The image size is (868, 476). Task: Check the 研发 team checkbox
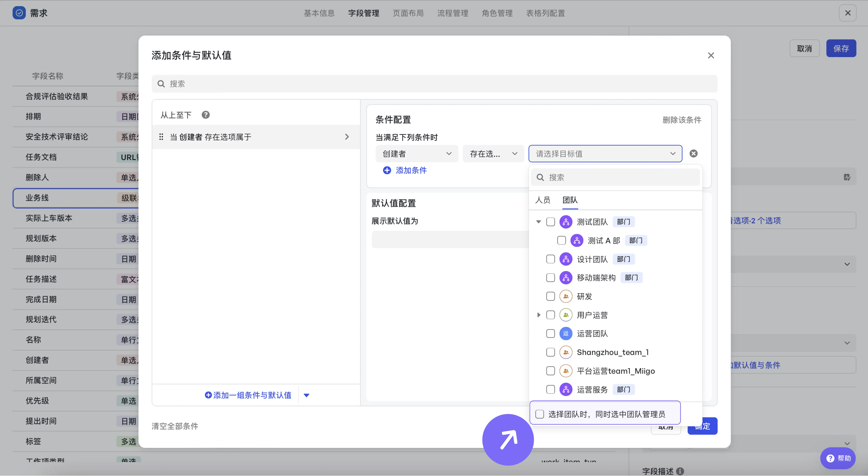point(550,296)
